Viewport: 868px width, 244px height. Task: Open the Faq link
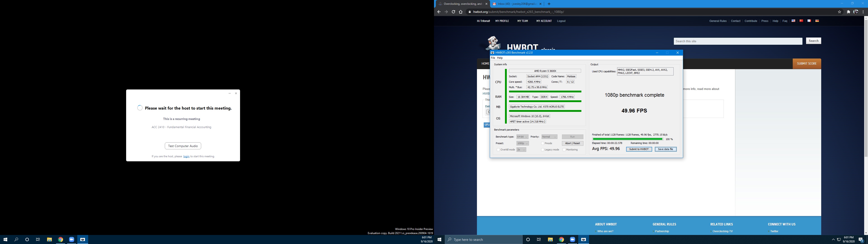coord(785,21)
